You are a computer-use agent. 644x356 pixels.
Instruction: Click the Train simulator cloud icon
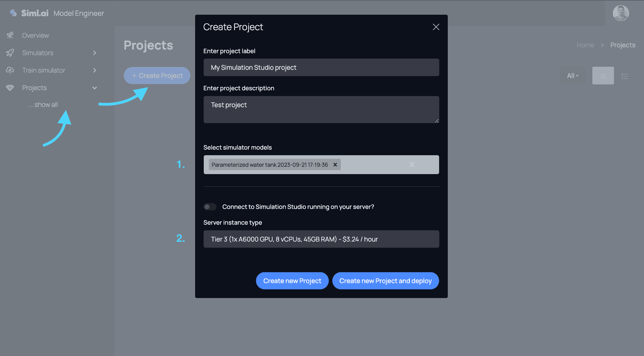pos(10,70)
